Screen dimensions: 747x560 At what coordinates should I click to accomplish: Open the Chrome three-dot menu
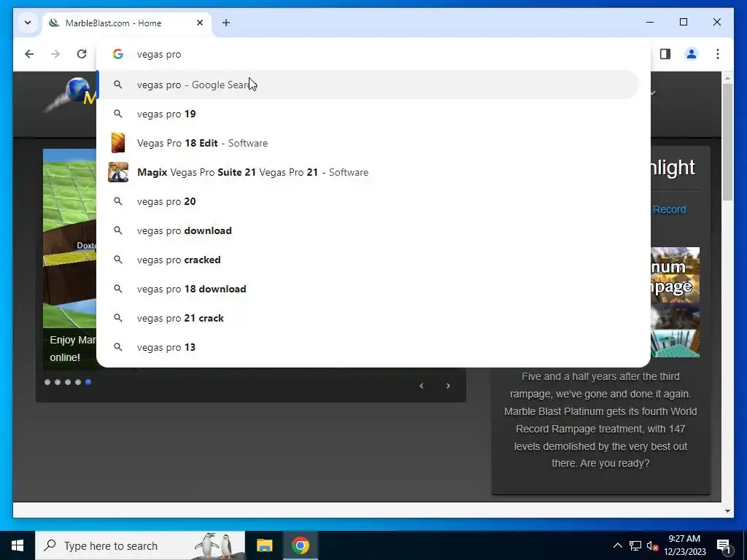coord(718,54)
